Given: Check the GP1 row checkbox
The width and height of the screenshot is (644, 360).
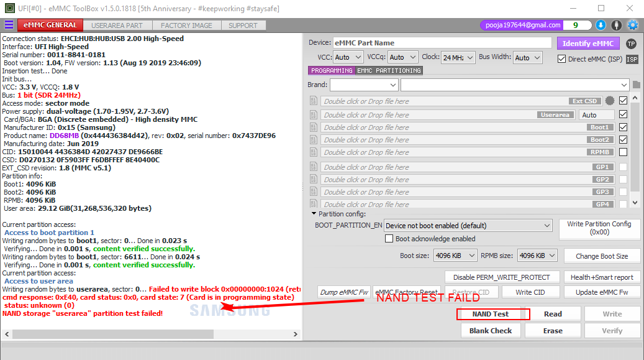Looking at the screenshot, I should [x=623, y=167].
